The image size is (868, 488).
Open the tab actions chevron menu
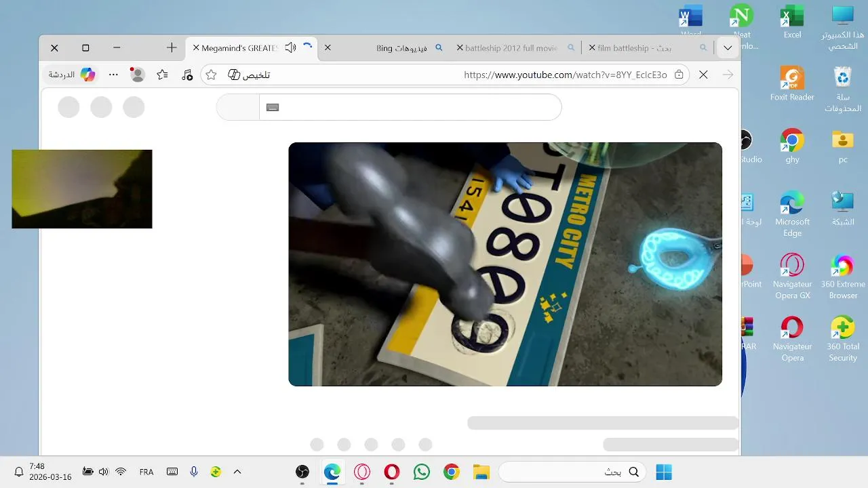pyautogui.click(x=728, y=48)
